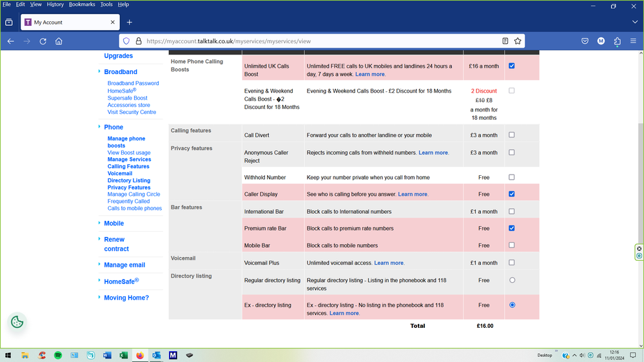Image resolution: width=644 pixels, height=362 pixels.
Task: Open the Firefox account icon
Action: [601, 41]
